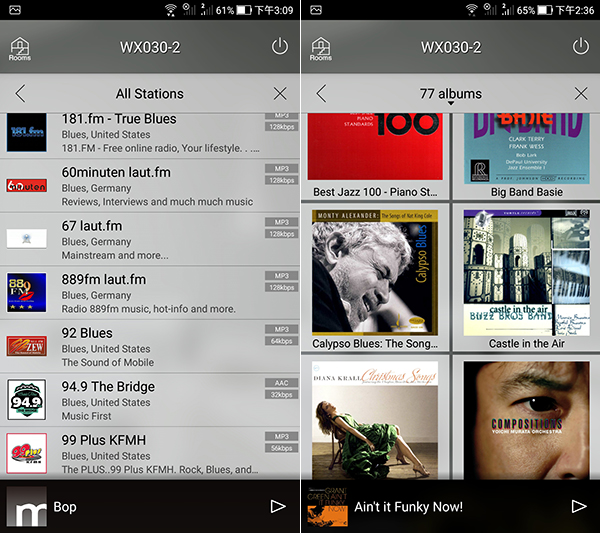Tap the Best Jazz 100 - Piano St... title

(375, 192)
